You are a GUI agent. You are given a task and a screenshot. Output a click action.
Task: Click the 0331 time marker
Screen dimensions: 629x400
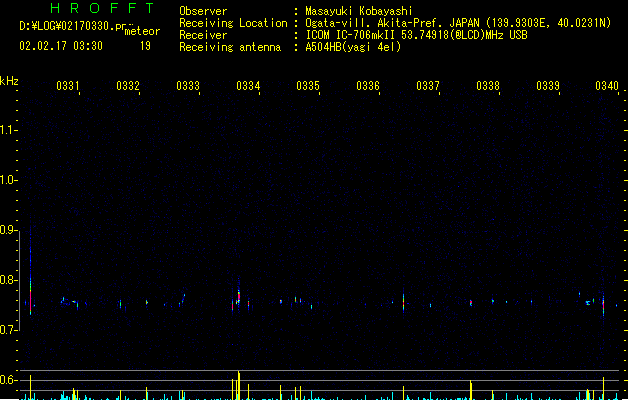68,85
